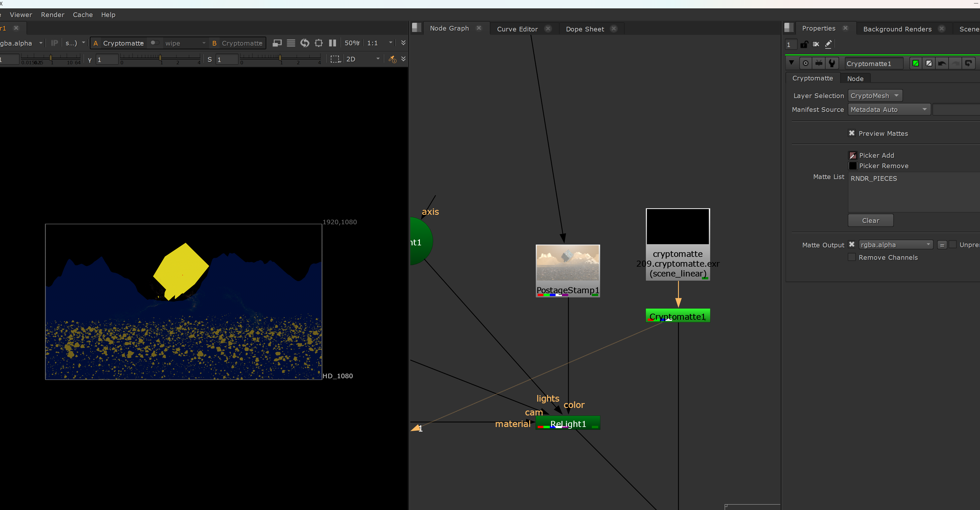
Task: Click the Picker Add color swatch
Action: click(853, 155)
